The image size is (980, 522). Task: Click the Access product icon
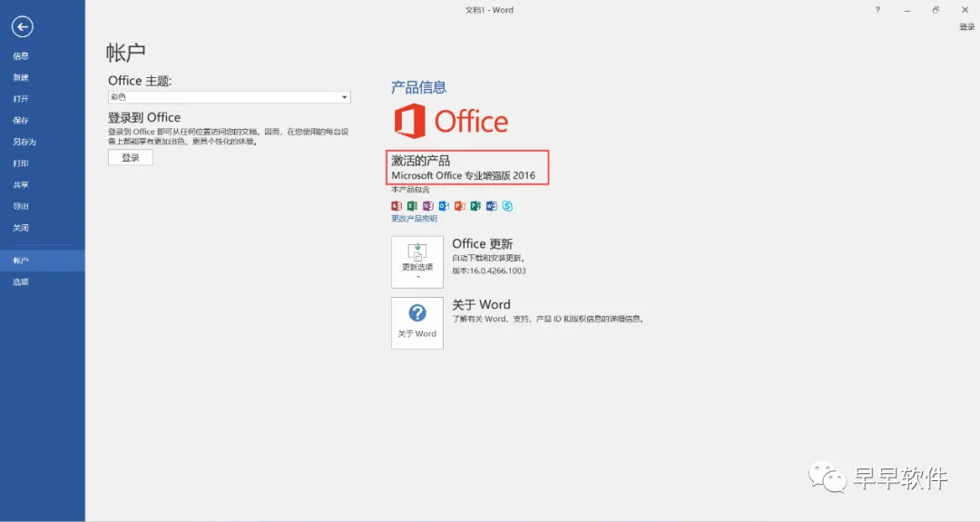pyautogui.click(x=397, y=206)
